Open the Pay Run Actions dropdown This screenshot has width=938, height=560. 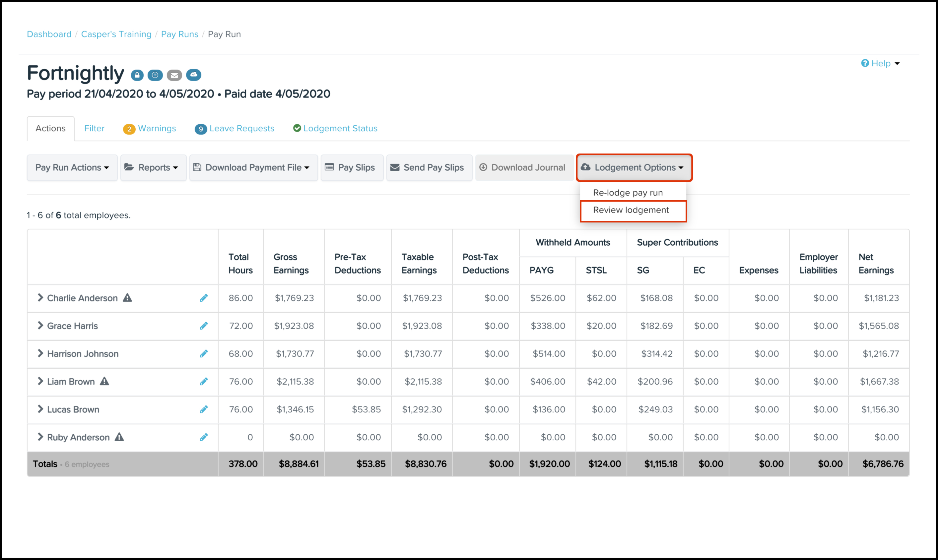click(x=72, y=167)
